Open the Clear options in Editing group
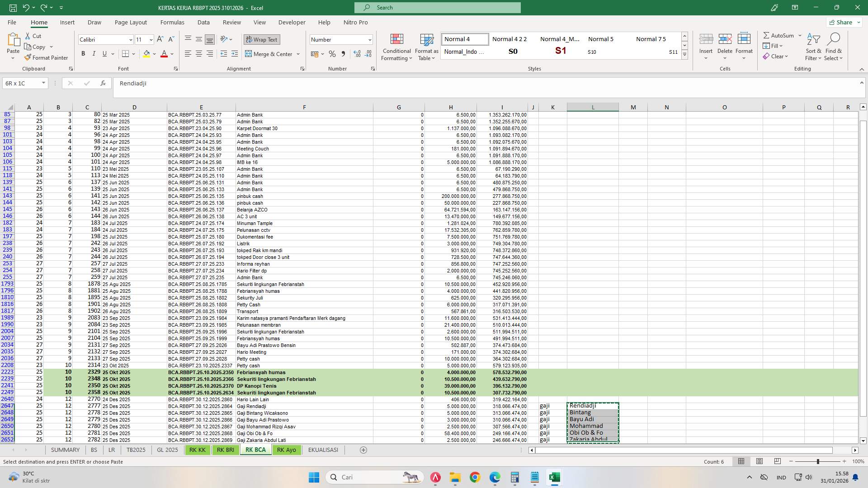The width and height of the screenshot is (868, 488). click(x=776, y=56)
